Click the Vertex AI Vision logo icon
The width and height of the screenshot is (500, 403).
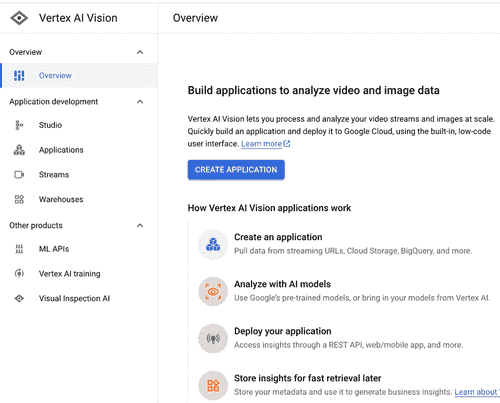[19, 18]
